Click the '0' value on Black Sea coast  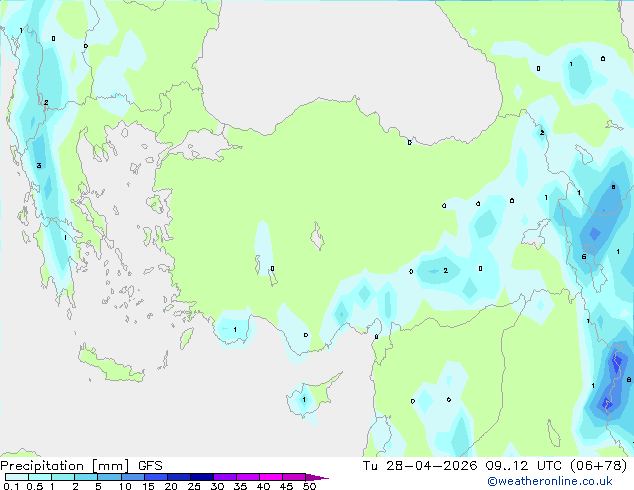pyautogui.click(x=410, y=143)
